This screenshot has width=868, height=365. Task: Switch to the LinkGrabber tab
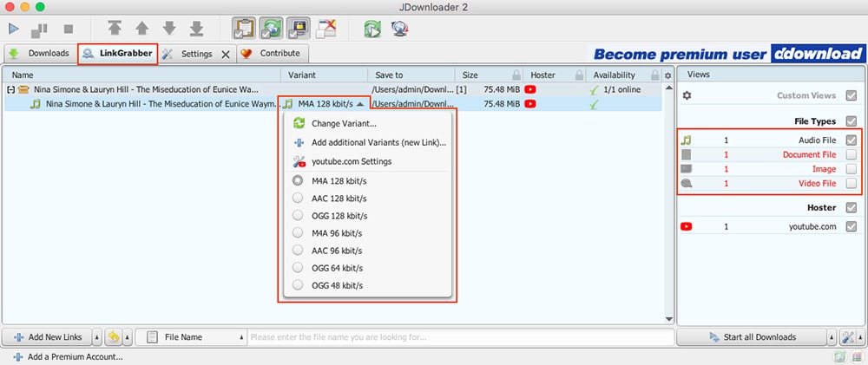tap(117, 54)
